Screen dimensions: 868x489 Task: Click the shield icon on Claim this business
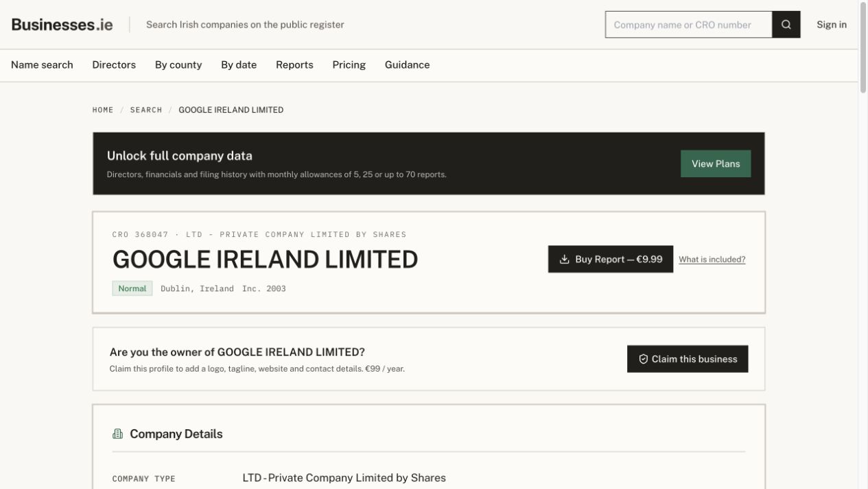[x=643, y=359]
